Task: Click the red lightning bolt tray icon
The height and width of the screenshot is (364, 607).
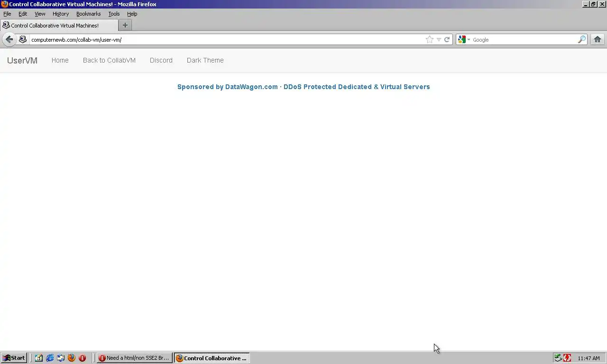Action: 567,358
